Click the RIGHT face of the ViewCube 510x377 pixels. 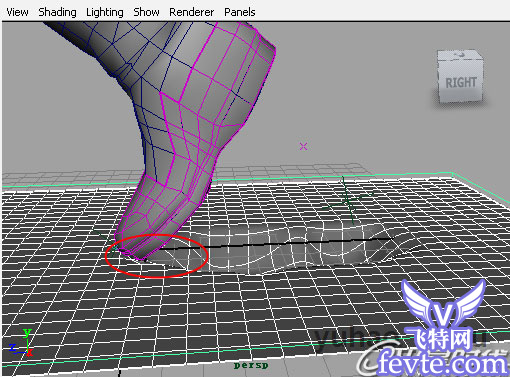click(x=461, y=83)
